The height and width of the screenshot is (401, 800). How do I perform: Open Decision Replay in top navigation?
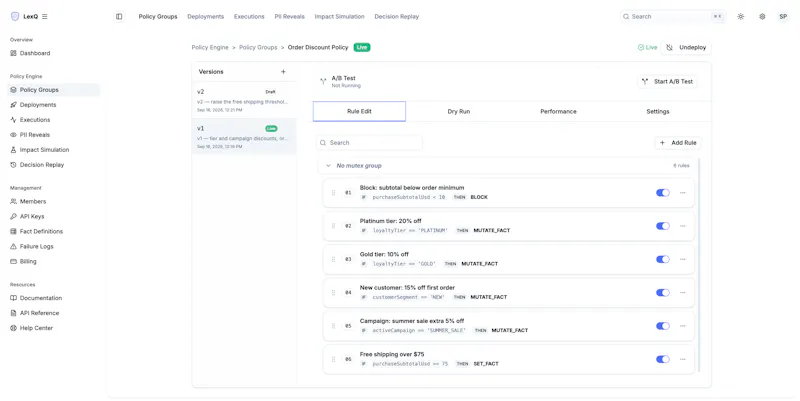[396, 16]
